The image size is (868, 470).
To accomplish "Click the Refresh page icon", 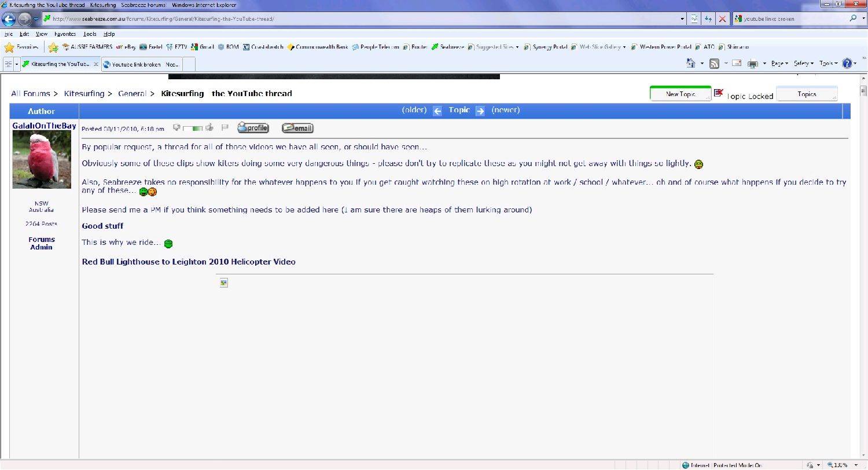I will 708,19.
